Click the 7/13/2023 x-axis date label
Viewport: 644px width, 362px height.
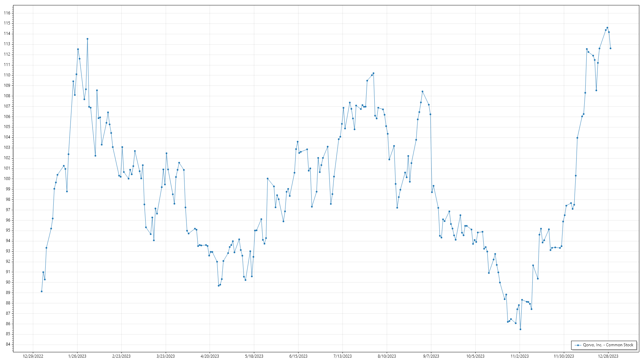tap(342, 356)
